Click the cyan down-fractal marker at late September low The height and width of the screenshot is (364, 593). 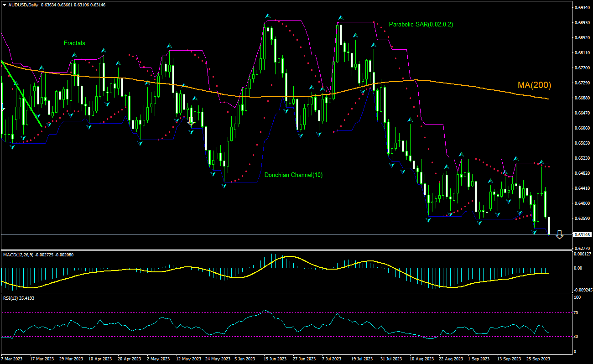coord(535,233)
